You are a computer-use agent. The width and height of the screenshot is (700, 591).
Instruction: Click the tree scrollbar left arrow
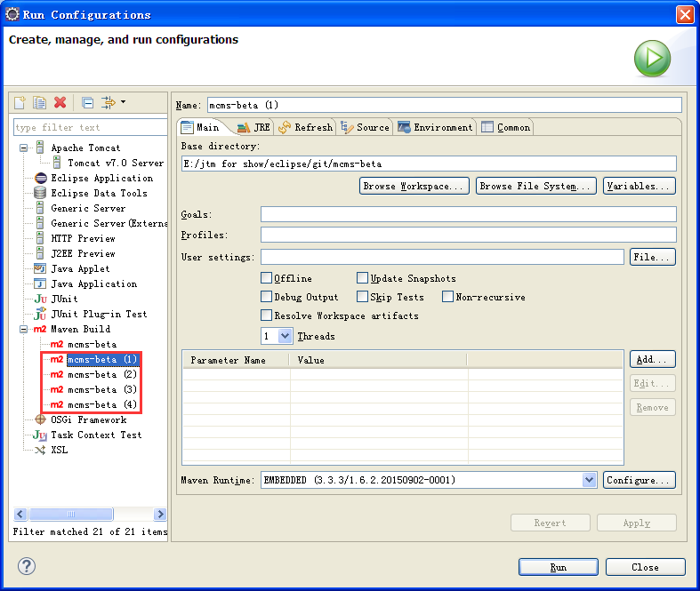click(20, 514)
